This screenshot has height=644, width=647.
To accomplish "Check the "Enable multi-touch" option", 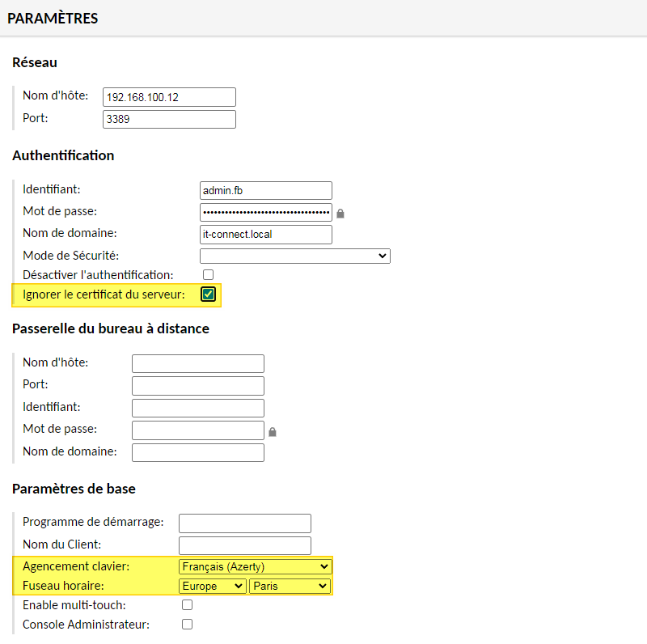I will (187, 604).
